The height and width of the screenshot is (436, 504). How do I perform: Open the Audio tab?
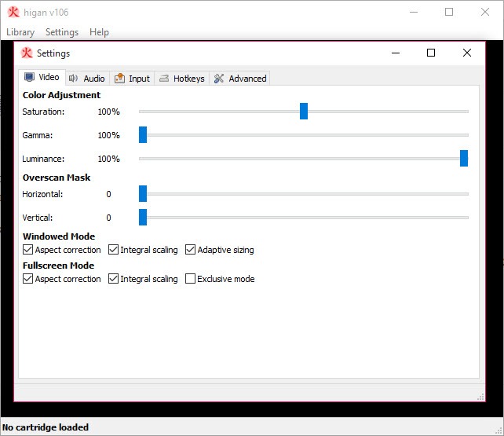coord(87,79)
